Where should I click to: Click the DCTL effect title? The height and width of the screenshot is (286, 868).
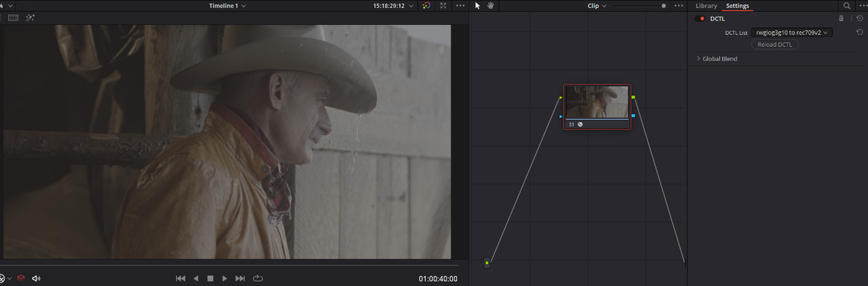point(717,18)
